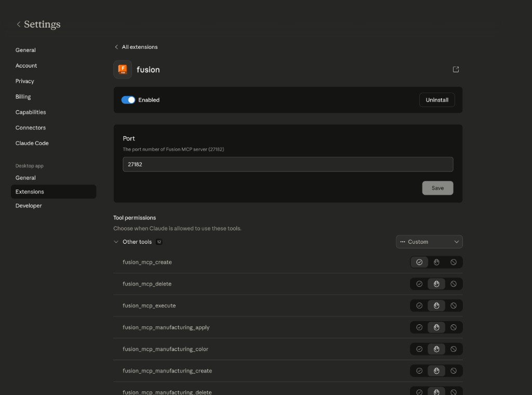Click the fusion_mcp_create tool name
This screenshot has height=395, width=532.
click(147, 262)
